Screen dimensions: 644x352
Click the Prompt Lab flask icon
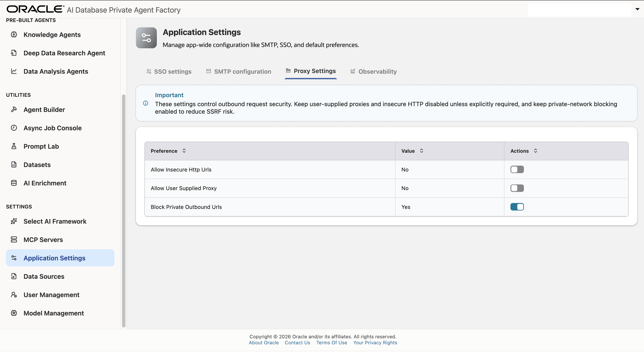[14, 146]
